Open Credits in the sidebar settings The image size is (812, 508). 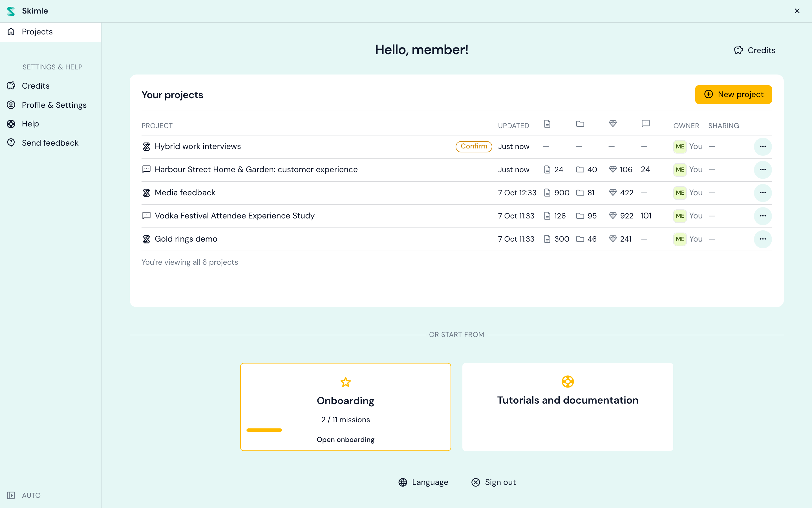point(36,86)
